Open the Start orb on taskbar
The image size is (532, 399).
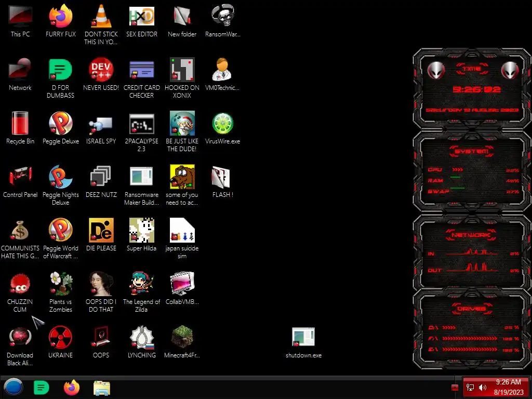coord(13,388)
